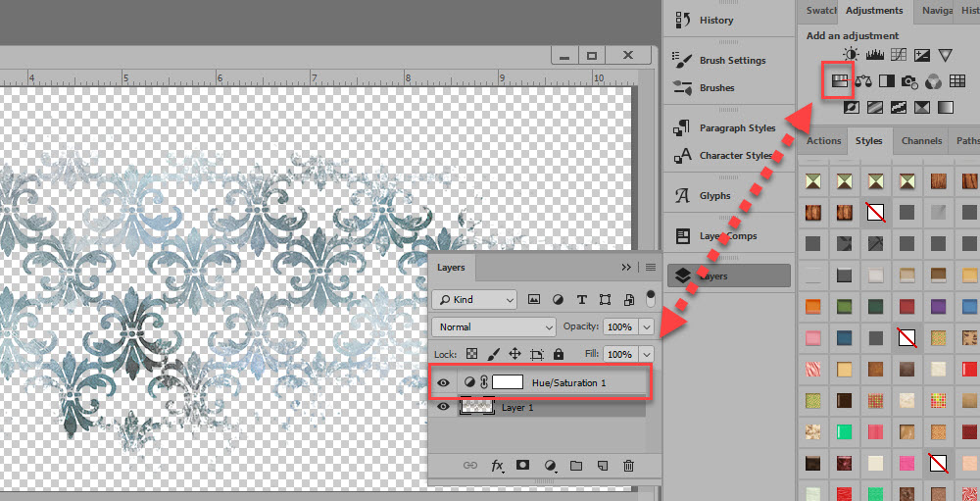This screenshot has width=980, height=501.
Task: Open the Swatches tab
Action: [819, 11]
